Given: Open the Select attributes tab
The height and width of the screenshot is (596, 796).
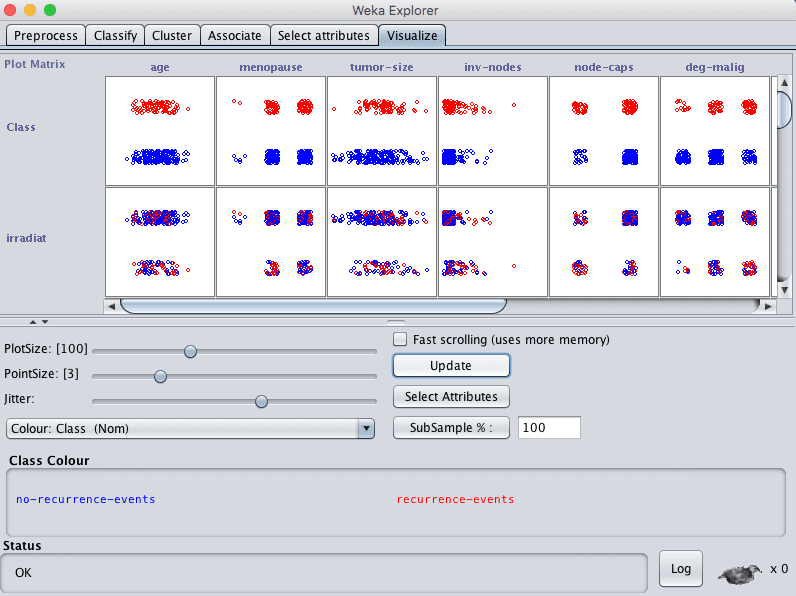Looking at the screenshot, I should [x=324, y=36].
